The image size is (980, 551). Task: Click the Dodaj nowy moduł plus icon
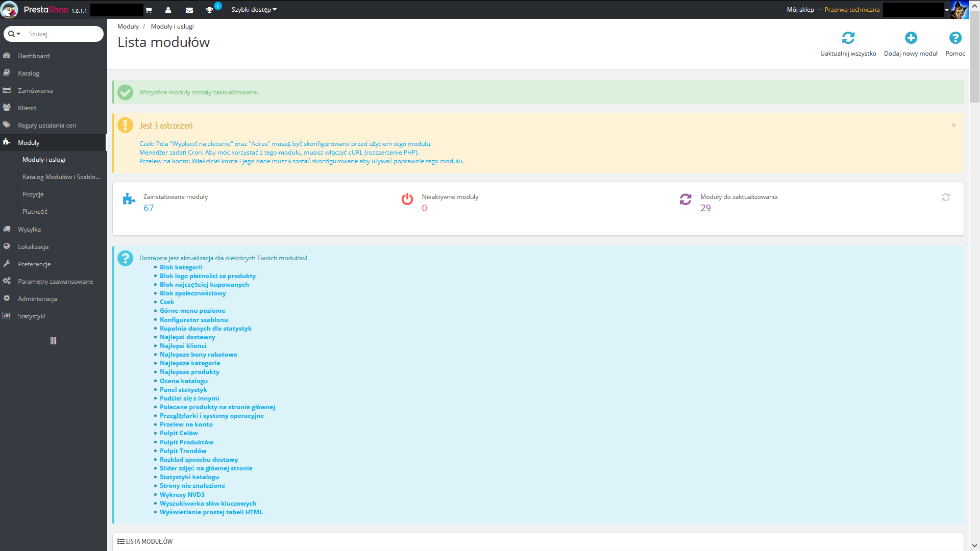(x=911, y=38)
